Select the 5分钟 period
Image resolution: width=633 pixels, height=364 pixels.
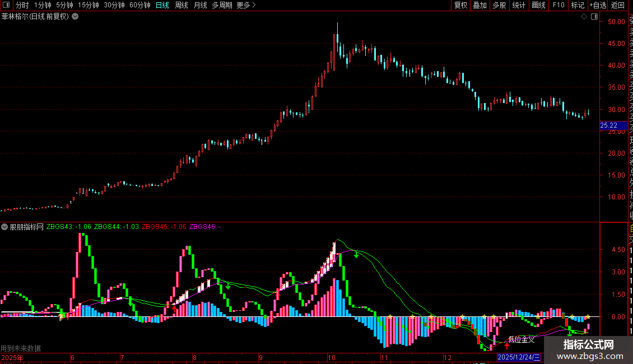pyautogui.click(x=64, y=5)
